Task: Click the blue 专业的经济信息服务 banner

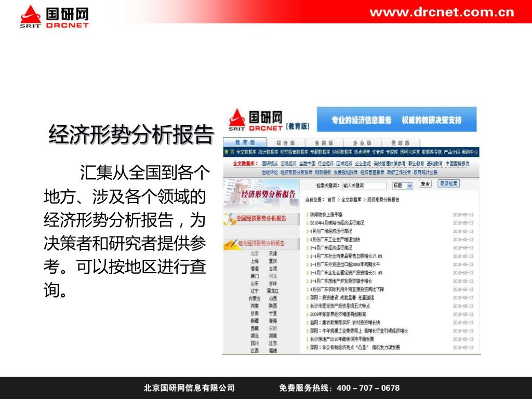Action: click(x=396, y=120)
